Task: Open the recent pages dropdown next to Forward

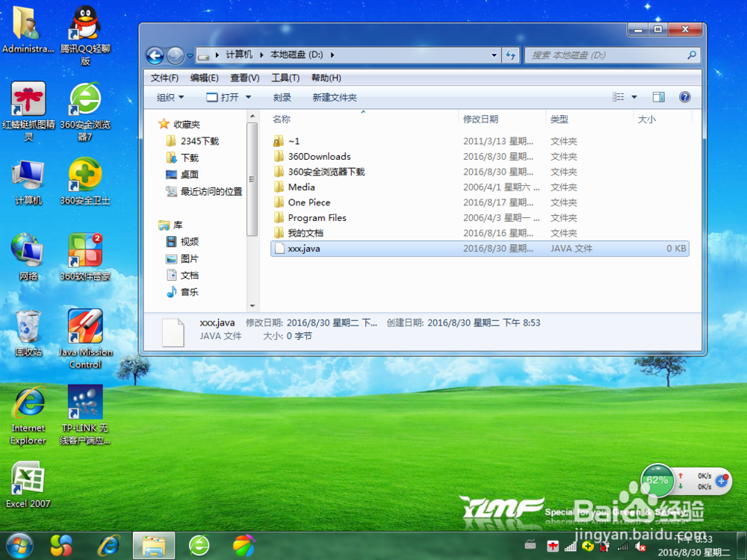Action: pos(190,56)
